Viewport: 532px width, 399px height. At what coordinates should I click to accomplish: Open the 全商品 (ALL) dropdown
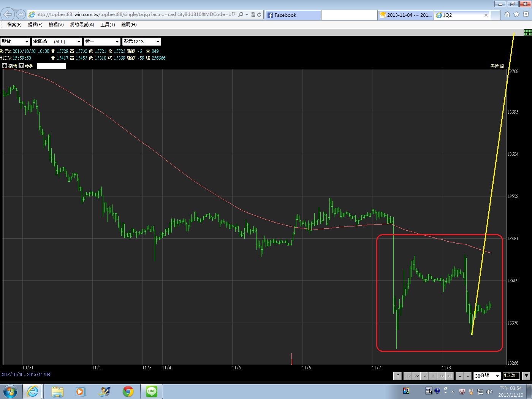tap(57, 41)
